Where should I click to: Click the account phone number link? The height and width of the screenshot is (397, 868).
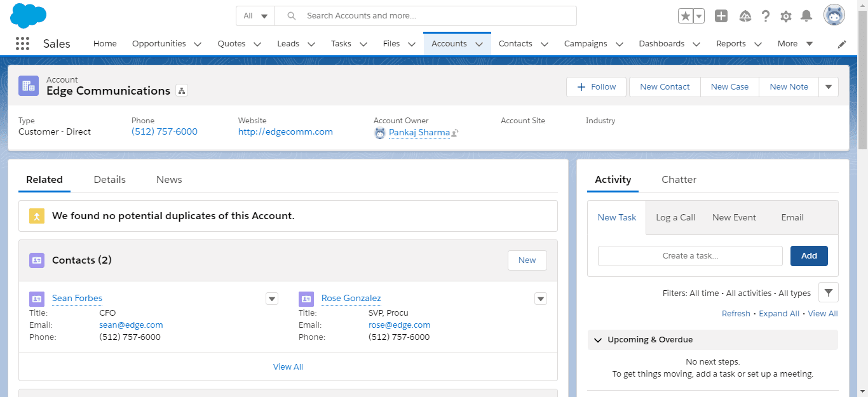(x=165, y=132)
